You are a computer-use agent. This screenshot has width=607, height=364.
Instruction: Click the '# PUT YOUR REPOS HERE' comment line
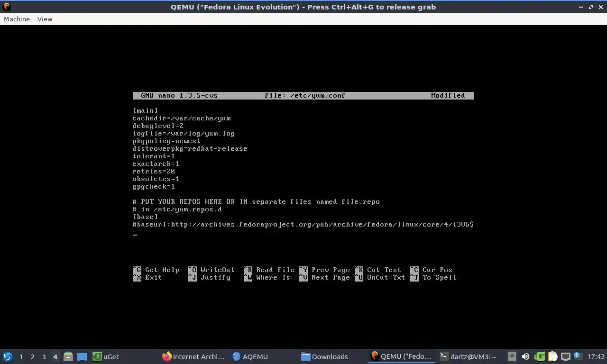pos(256,201)
